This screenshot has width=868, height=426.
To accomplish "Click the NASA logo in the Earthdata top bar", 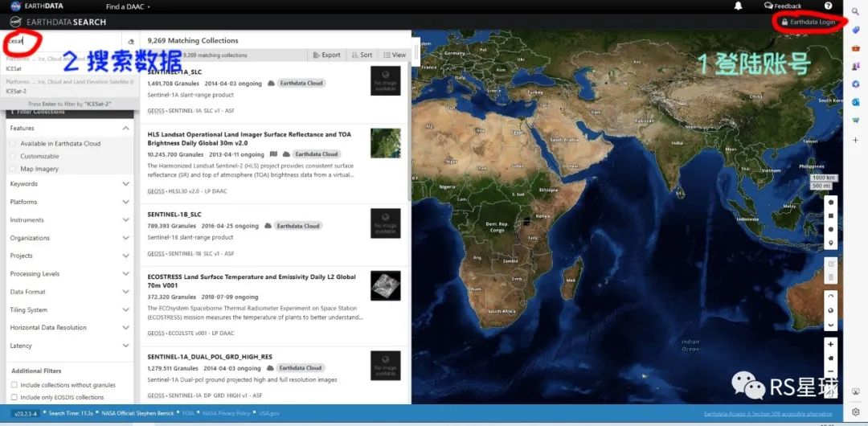I will 15,6.
